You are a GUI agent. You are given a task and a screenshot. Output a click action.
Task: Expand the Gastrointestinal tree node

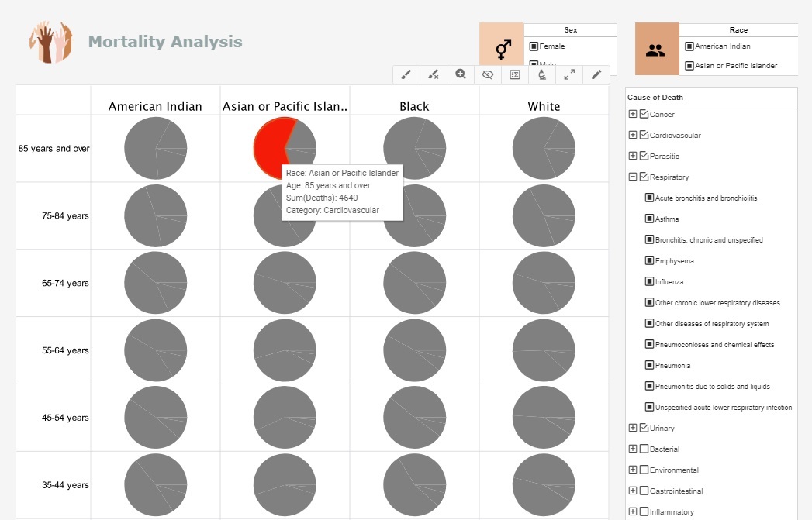click(632, 491)
